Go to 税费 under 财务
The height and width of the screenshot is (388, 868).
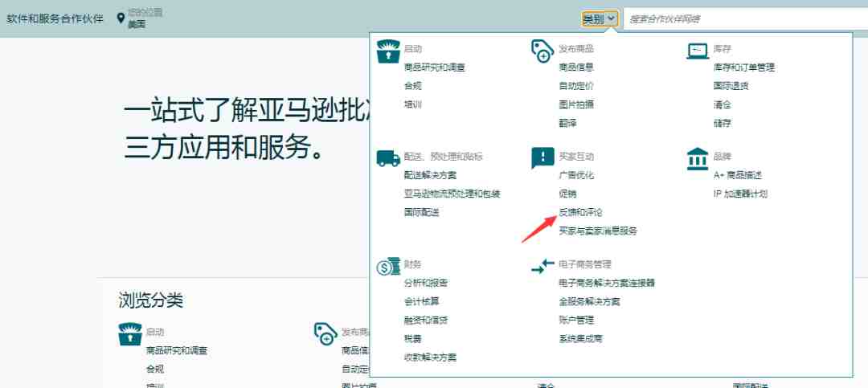[413, 339]
